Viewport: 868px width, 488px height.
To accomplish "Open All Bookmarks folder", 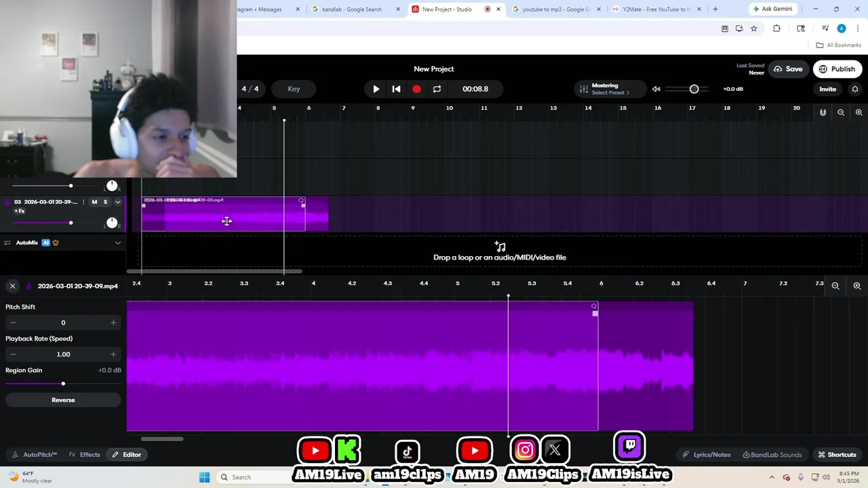I will point(839,45).
